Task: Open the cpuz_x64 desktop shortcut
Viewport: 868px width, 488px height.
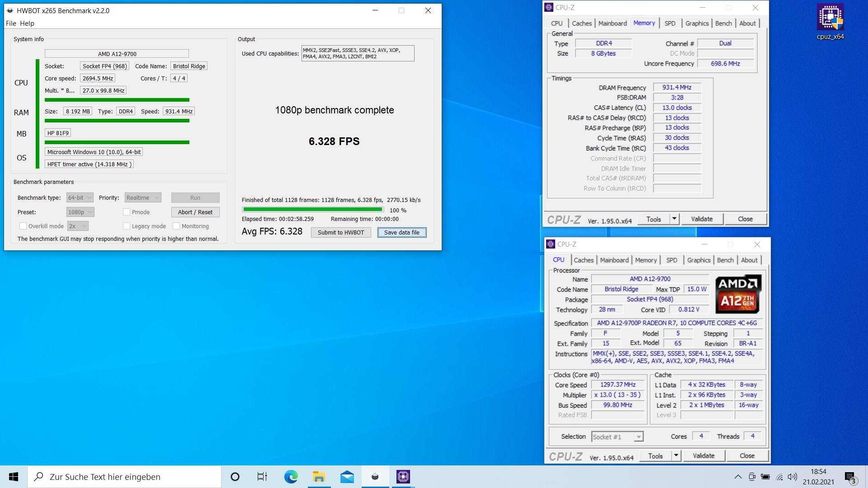Action: [x=830, y=22]
